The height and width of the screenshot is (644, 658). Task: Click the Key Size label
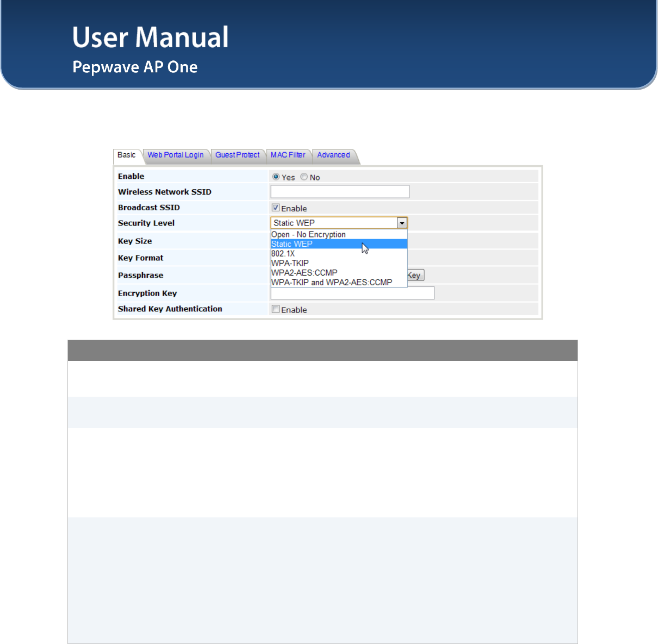pos(135,241)
